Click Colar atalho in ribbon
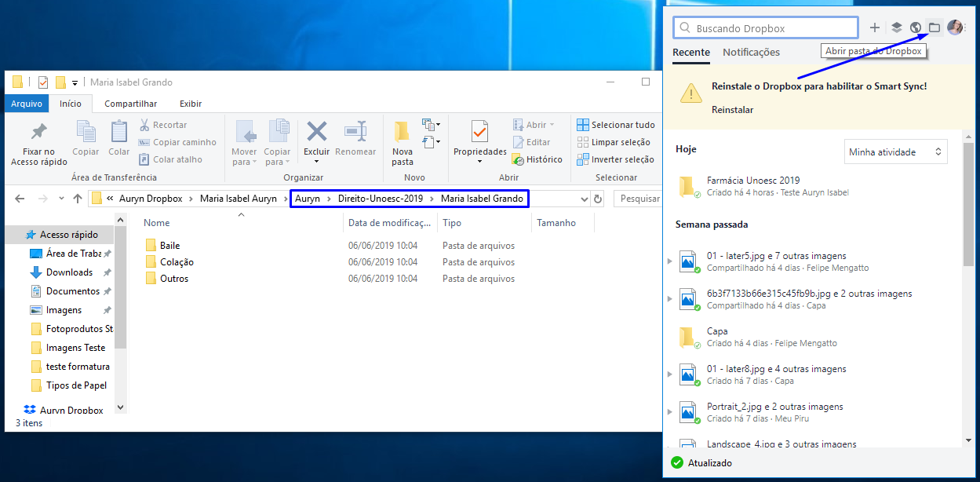980x482 pixels. coord(170,159)
